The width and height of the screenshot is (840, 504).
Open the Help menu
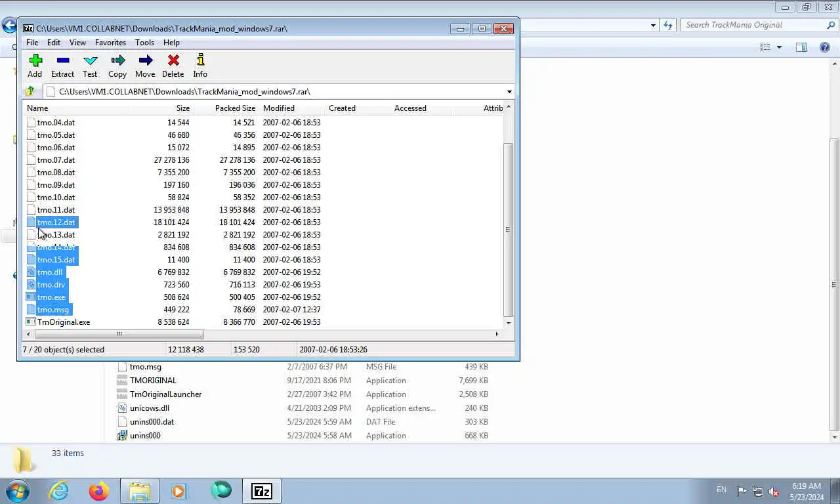171,43
